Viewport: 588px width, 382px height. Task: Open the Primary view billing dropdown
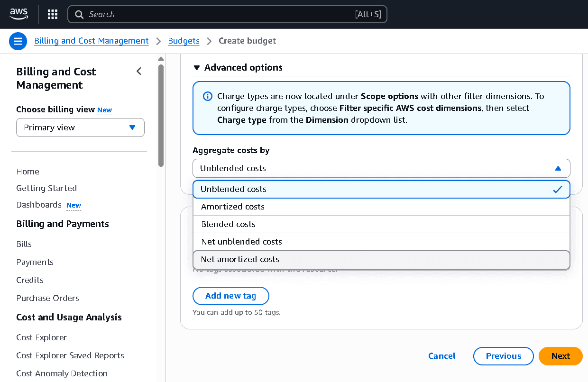click(x=80, y=127)
